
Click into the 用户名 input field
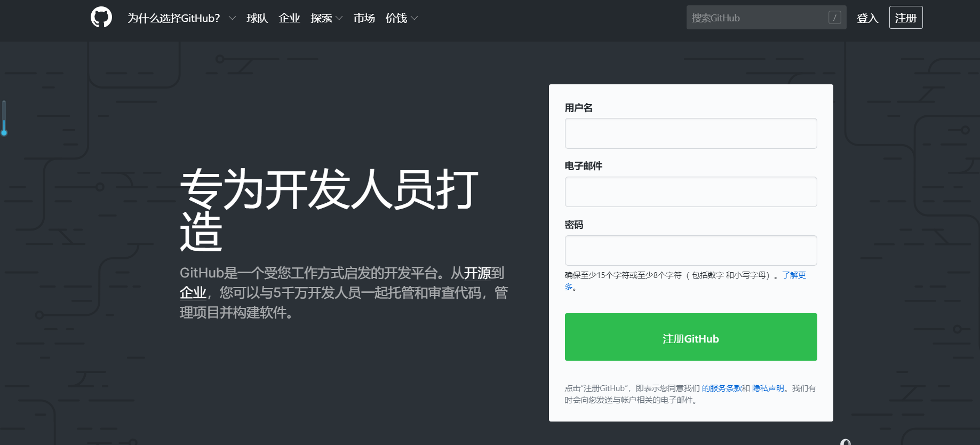[x=691, y=133]
